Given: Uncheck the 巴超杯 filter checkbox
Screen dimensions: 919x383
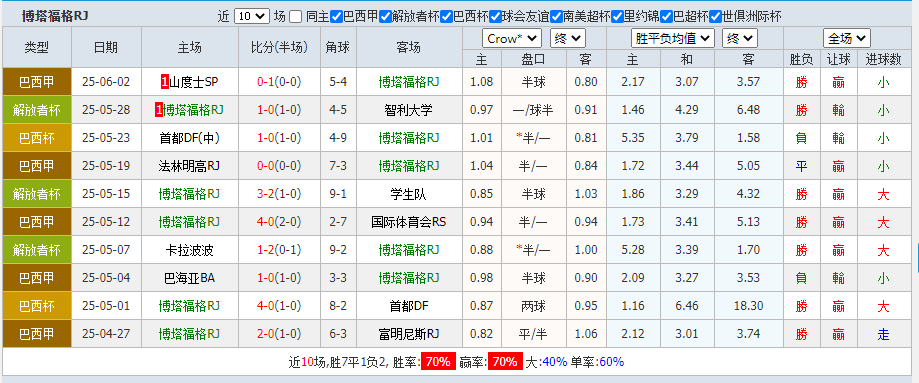Looking at the screenshot, I should pos(665,16).
